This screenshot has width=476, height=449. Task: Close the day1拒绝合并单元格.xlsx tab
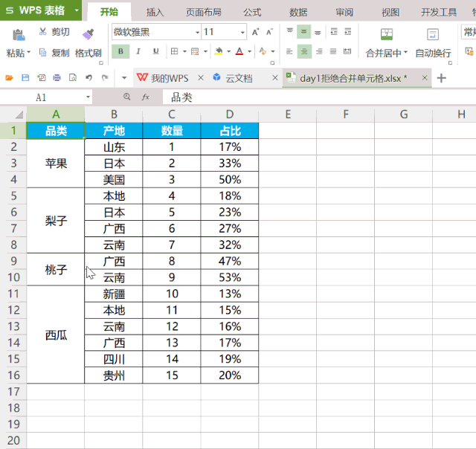425,78
